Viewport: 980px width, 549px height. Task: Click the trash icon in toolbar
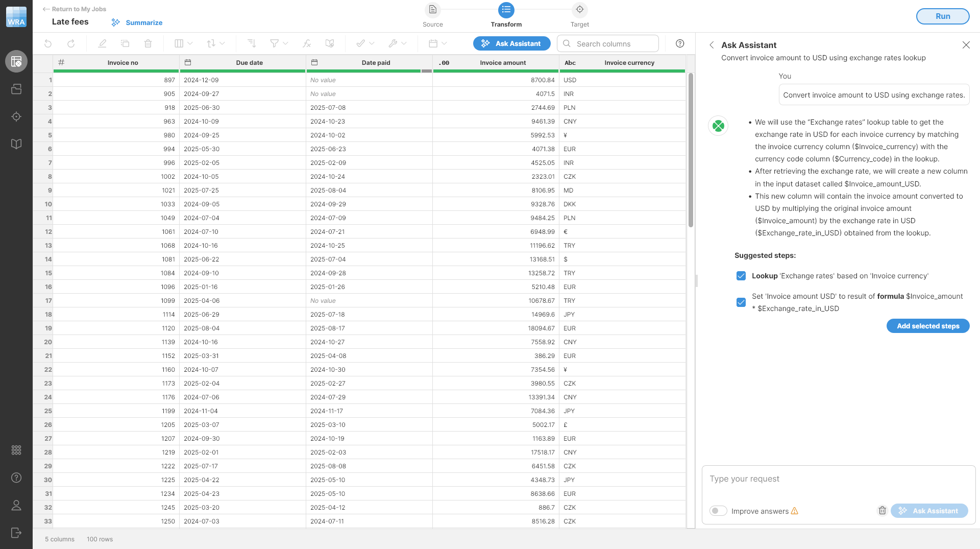point(148,44)
